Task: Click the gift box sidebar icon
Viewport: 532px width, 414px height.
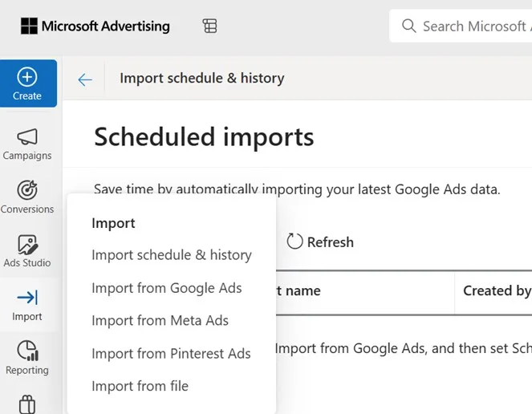Action: pyautogui.click(x=27, y=404)
